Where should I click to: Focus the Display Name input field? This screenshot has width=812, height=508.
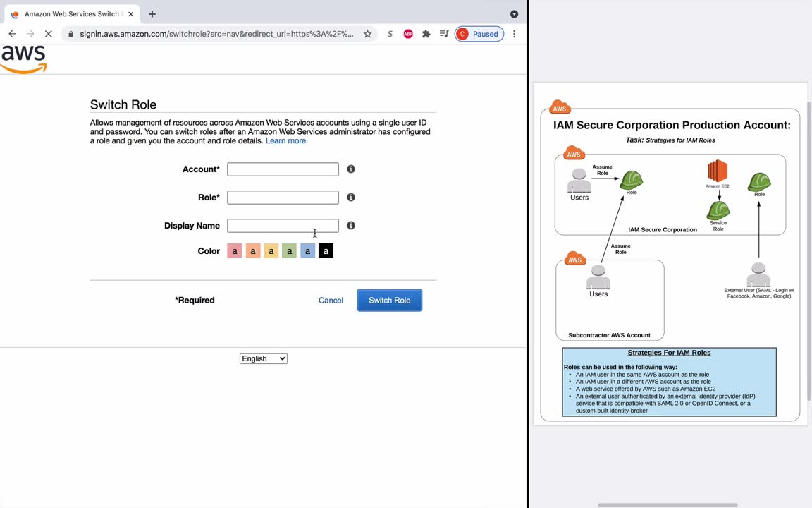[283, 226]
